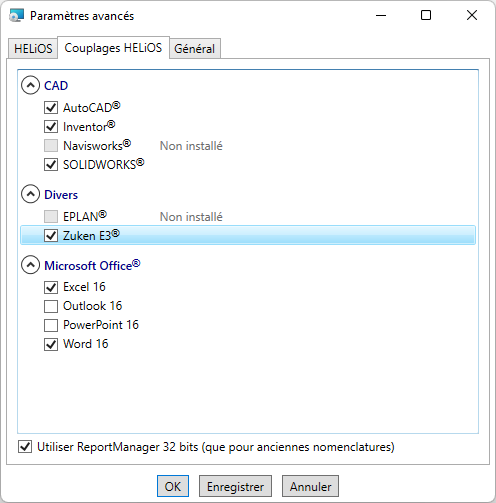Collapse the CAD section chevron
The height and width of the screenshot is (503, 496).
pyautogui.click(x=30, y=85)
